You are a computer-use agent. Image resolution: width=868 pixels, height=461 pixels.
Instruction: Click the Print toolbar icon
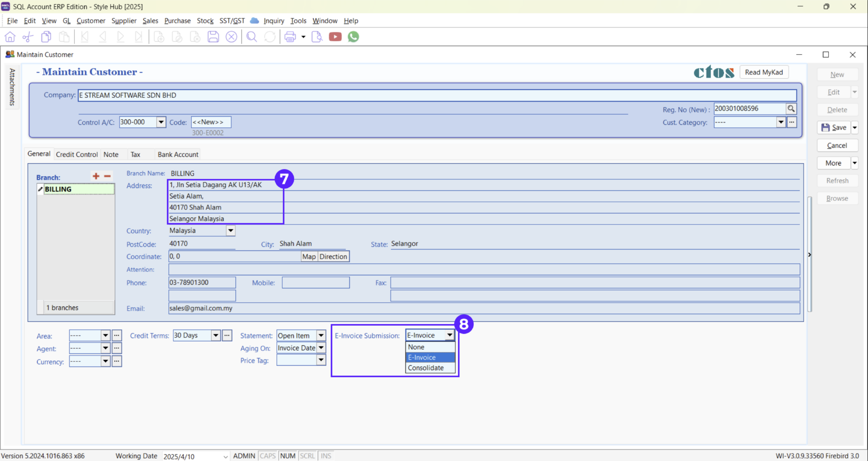tap(291, 37)
